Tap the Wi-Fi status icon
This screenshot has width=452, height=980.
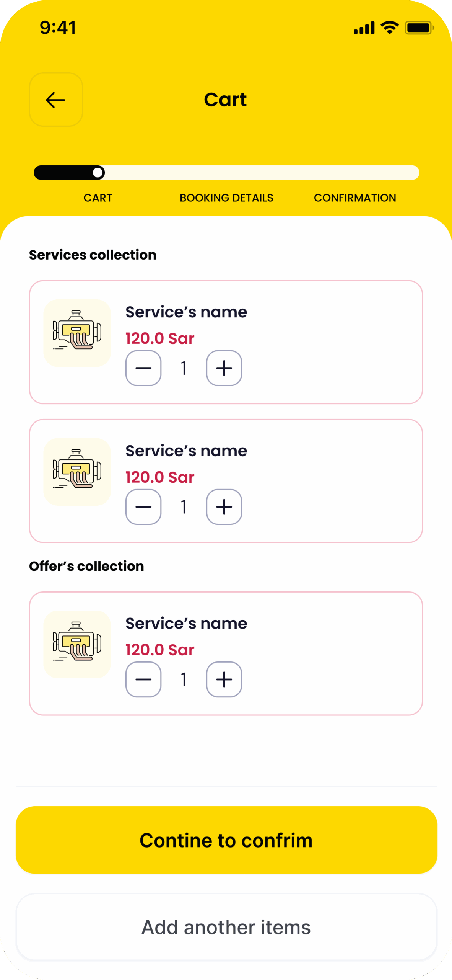click(390, 28)
